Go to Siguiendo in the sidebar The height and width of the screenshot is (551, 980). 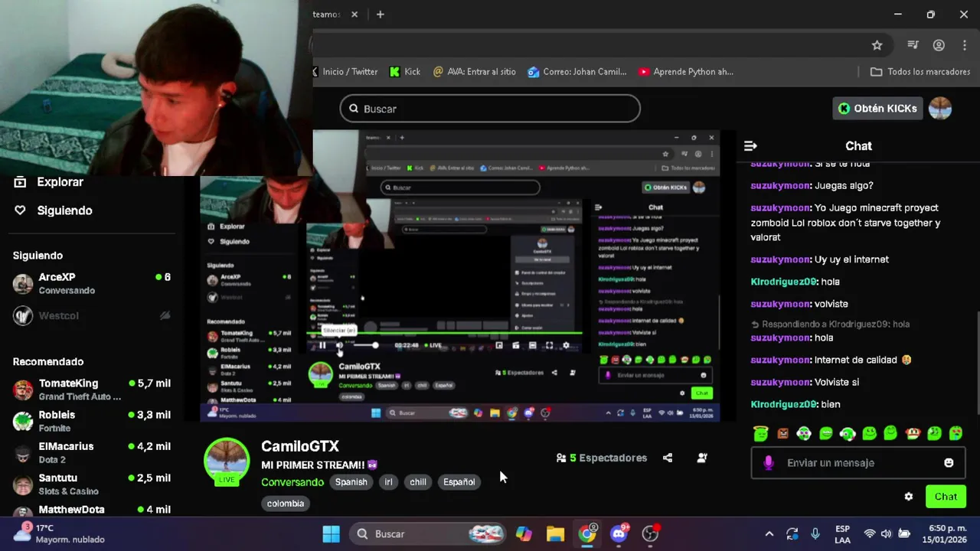click(x=64, y=210)
